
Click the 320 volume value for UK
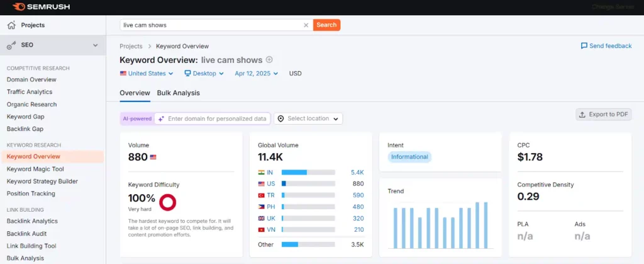coord(358,219)
